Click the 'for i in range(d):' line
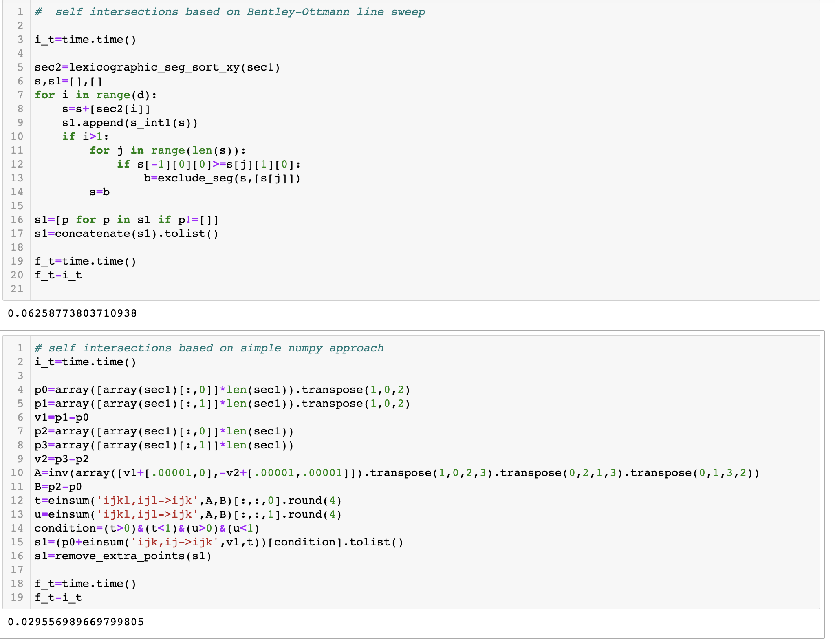The image size is (835, 644). click(96, 95)
